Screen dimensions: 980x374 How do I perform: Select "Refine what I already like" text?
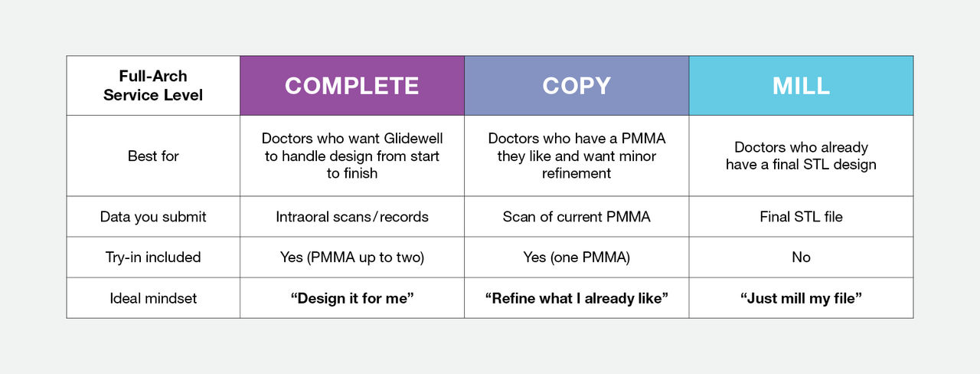click(577, 298)
